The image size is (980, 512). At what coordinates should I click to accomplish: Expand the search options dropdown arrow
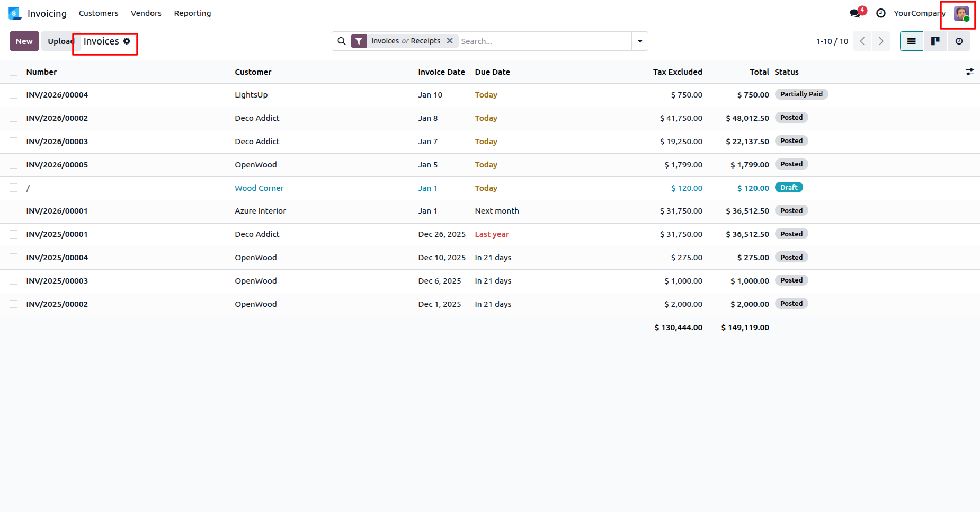tap(640, 41)
